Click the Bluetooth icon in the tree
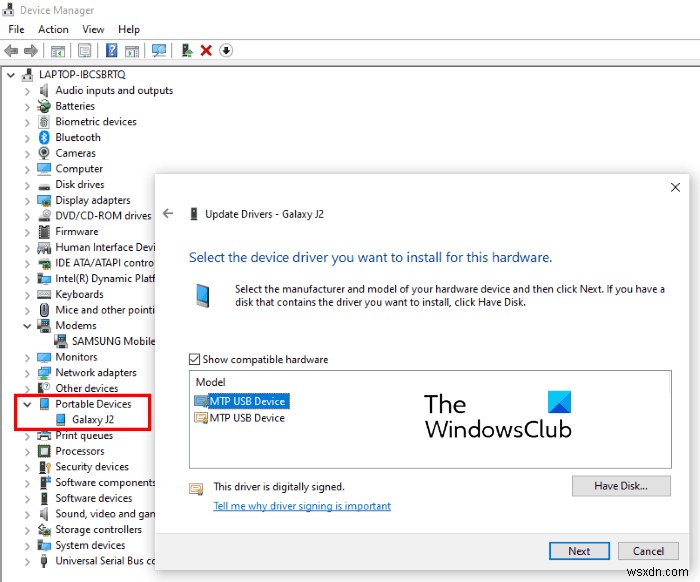700x582 pixels. (x=44, y=137)
